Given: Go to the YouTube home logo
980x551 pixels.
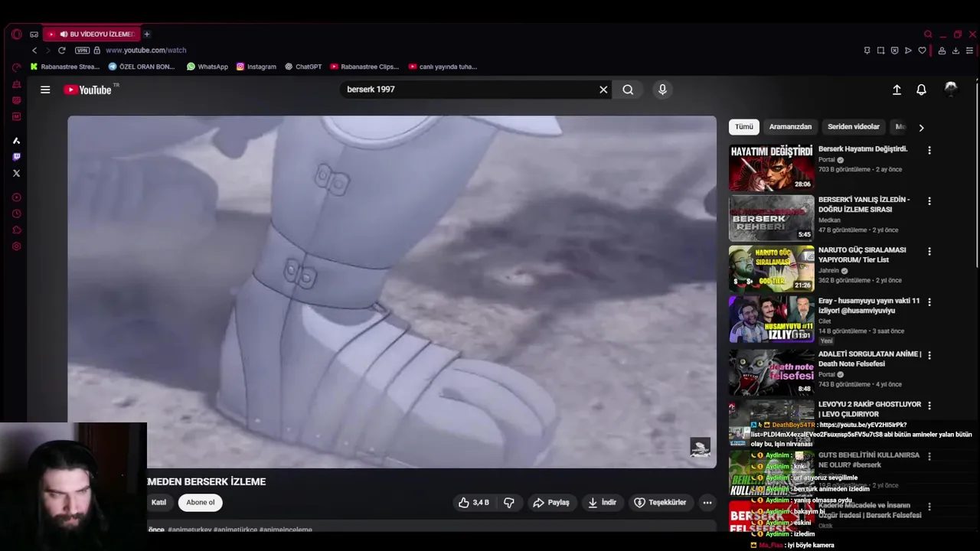Looking at the screenshot, I should click(x=88, y=90).
